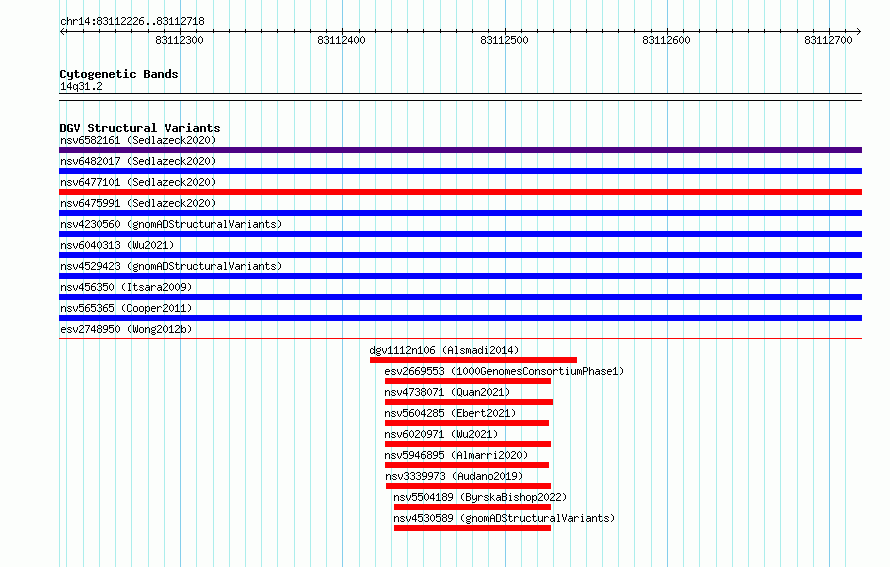Select the blue bar under nsv6475991
Screen dimensions: 890x567
point(460,213)
